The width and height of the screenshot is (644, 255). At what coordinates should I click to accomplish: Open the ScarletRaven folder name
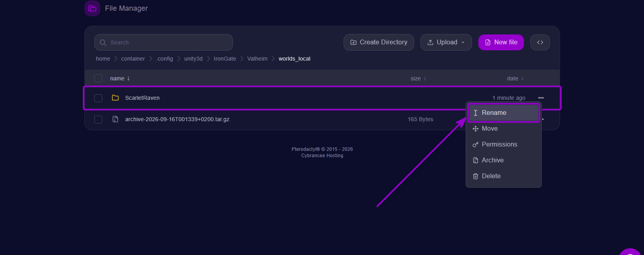tap(142, 98)
